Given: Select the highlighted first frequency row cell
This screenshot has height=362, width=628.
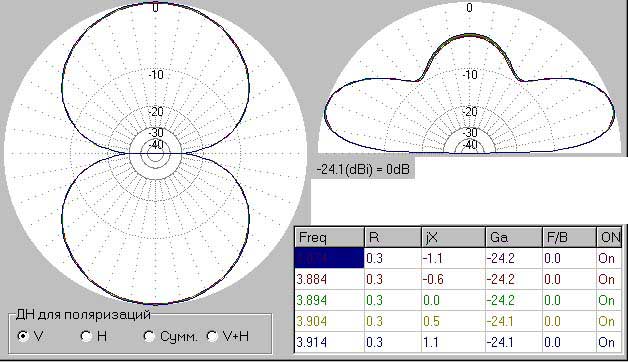Looking at the screenshot, I should click(x=329, y=258).
